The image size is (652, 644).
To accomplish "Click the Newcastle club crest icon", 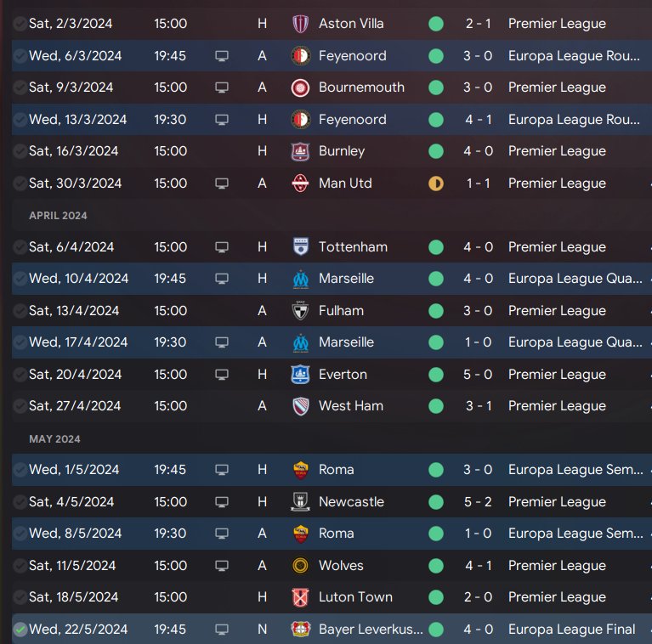I will [300, 502].
